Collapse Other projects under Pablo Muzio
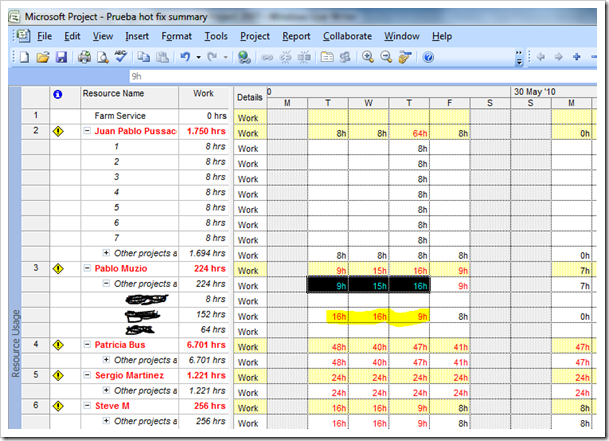Screen dimensions: 609x441 106,283
